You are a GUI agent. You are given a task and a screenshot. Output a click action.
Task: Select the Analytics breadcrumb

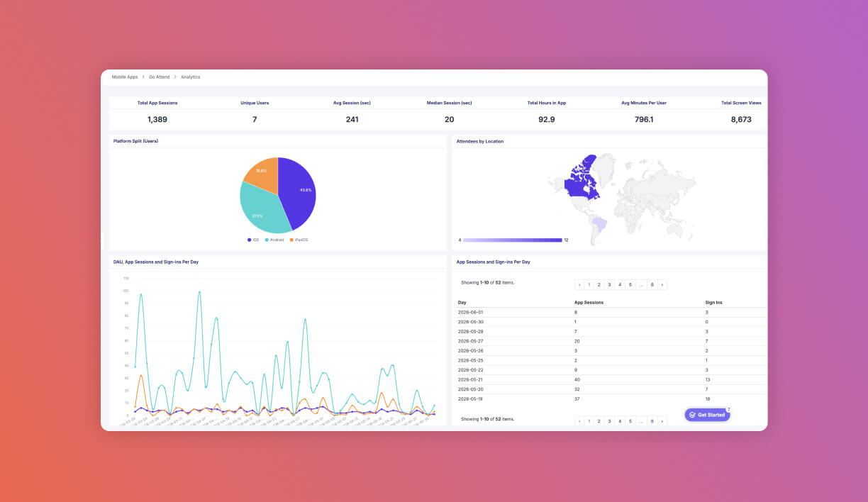pos(190,77)
